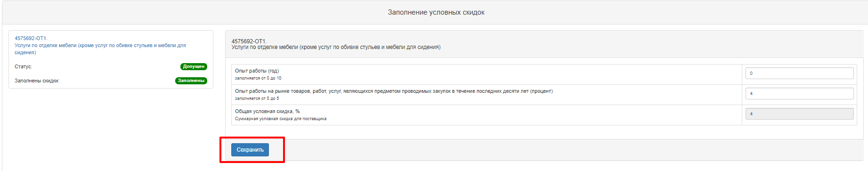Click the Статус: label in left card
The image size is (868, 171).
click(23, 67)
